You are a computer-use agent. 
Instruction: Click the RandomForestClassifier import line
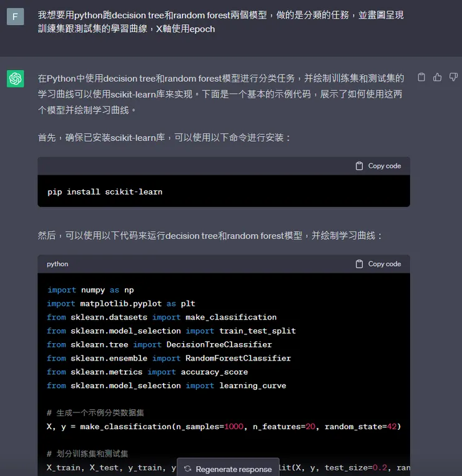(x=169, y=358)
